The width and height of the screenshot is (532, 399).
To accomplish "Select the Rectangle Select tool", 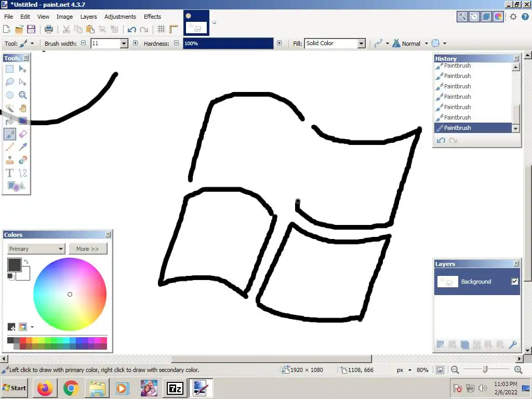I will [9, 69].
